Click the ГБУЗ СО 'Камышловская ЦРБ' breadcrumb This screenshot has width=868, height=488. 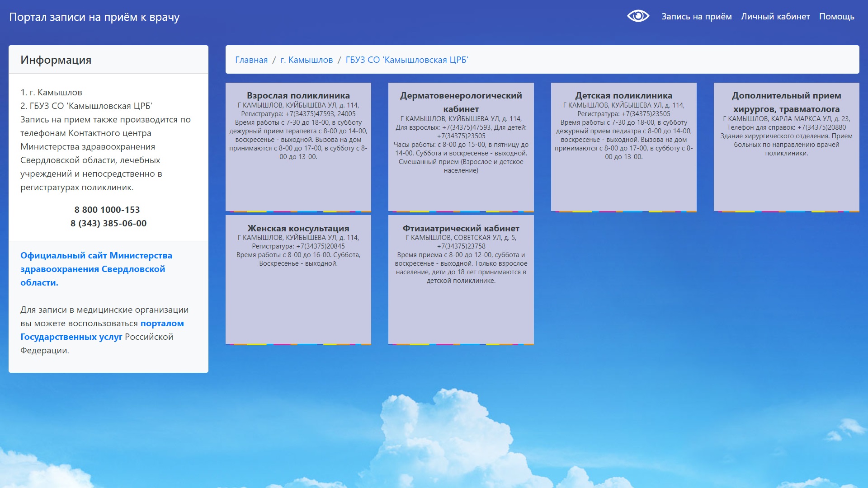(x=407, y=60)
